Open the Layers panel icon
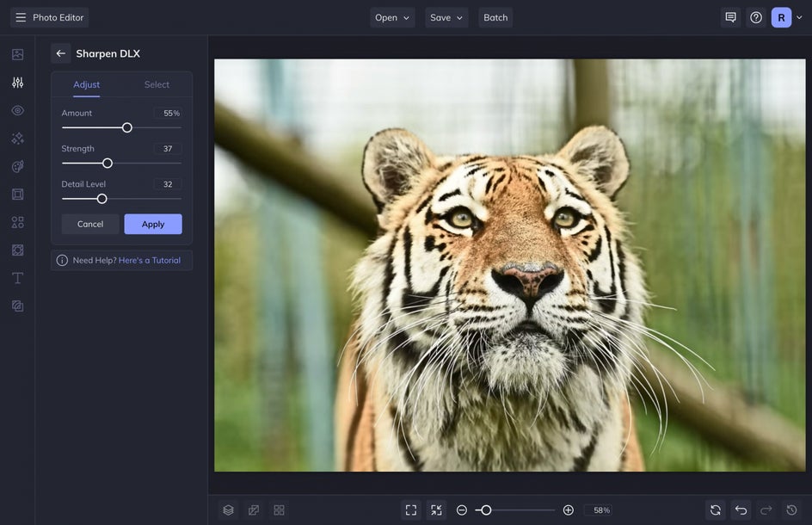Viewport: 812px width, 525px height. coord(228,510)
